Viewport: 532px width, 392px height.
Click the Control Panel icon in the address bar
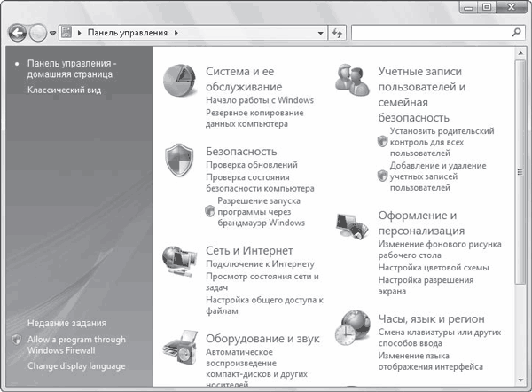[66, 33]
